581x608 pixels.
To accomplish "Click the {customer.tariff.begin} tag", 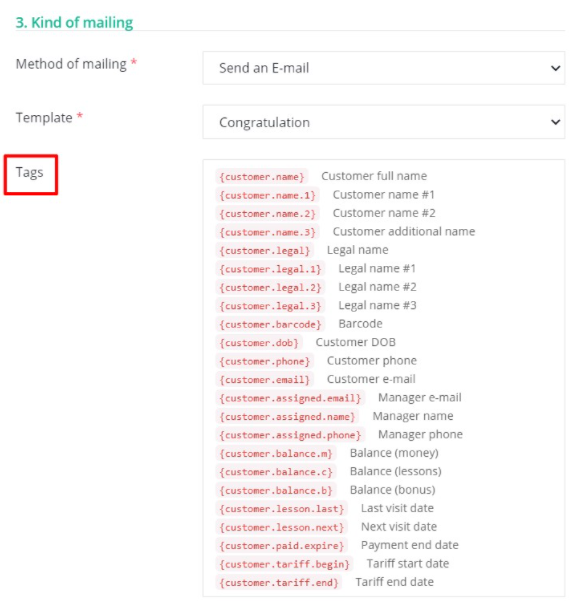I will (285, 564).
